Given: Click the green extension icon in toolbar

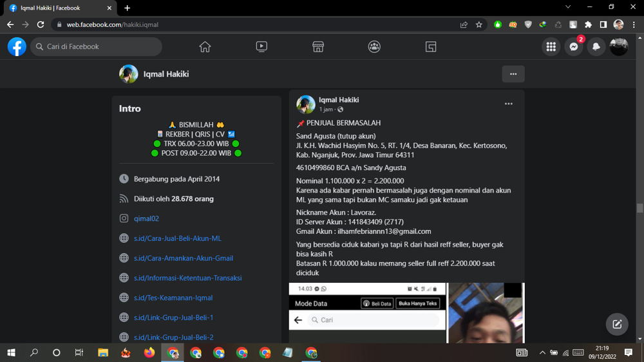Looking at the screenshot, I should [x=497, y=24].
